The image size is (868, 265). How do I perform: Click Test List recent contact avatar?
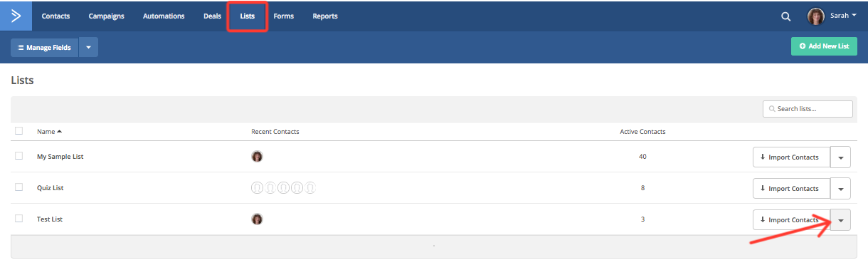click(257, 219)
